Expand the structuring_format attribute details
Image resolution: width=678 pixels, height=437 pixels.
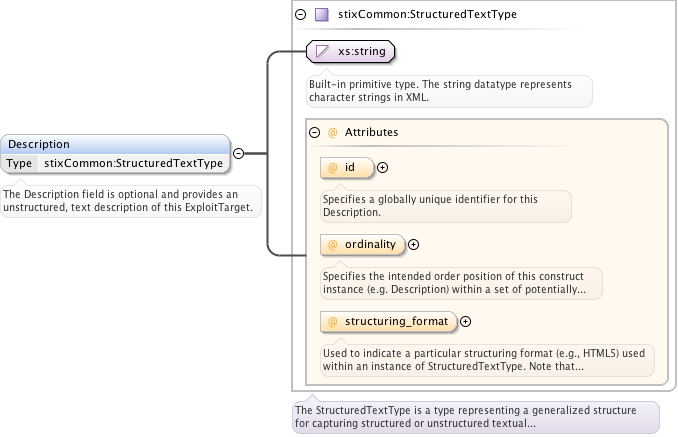465,321
